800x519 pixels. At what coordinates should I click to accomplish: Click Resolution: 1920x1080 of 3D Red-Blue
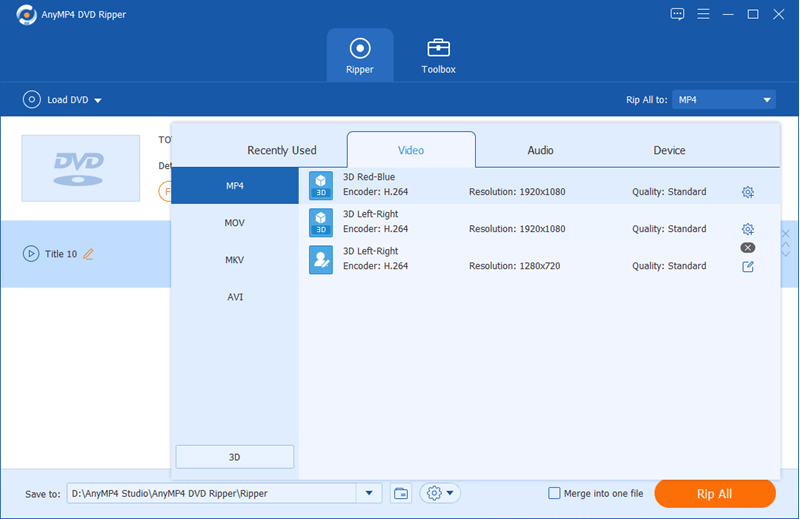pos(517,192)
